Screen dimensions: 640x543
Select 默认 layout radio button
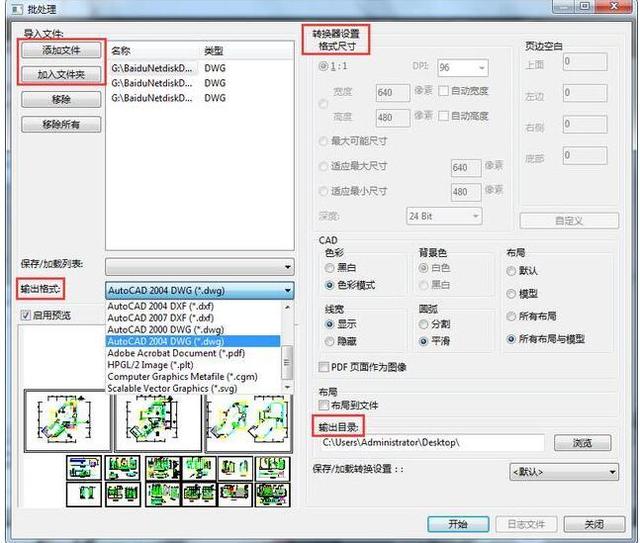[511, 271]
